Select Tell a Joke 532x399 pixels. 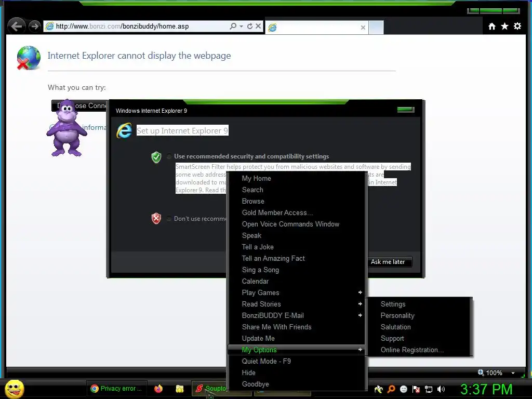[296, 247]
